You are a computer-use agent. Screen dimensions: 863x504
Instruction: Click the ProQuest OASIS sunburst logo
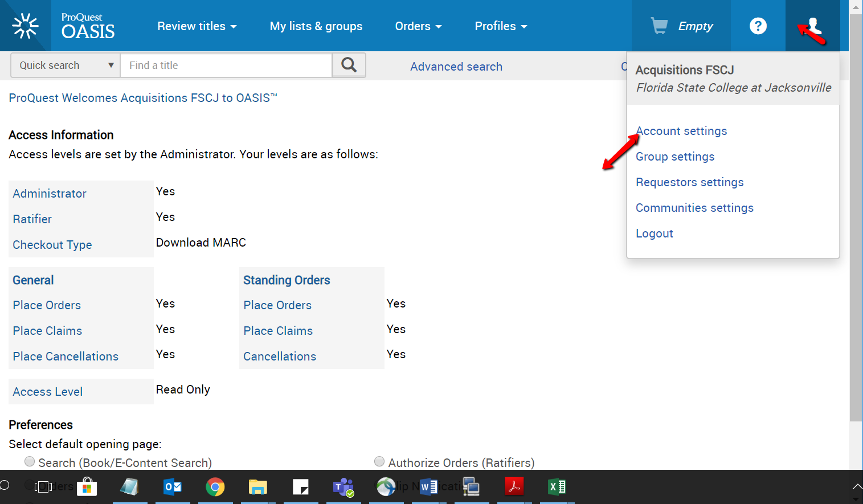pos(25,26)
